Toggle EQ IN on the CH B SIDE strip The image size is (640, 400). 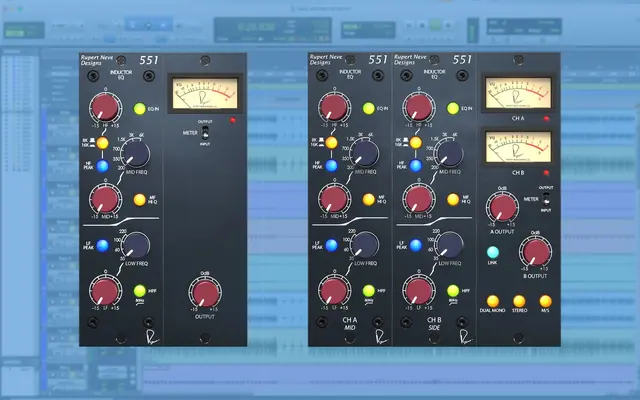[x=453, y=108]
